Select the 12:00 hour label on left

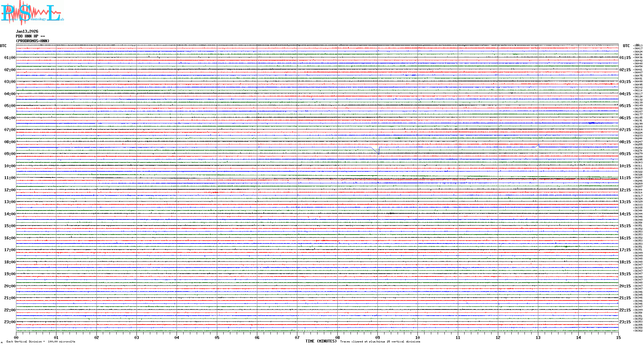[x=10, y=190]
